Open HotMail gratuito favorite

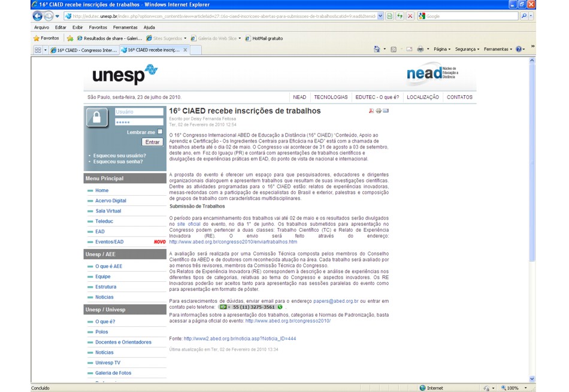[x=264, y=38]
